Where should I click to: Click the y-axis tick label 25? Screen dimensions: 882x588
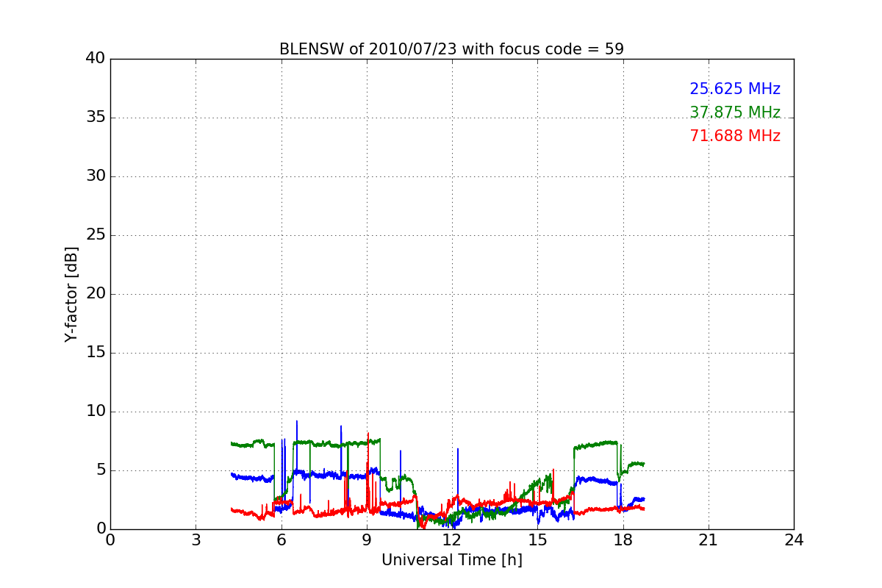click(x=96, y=235)
